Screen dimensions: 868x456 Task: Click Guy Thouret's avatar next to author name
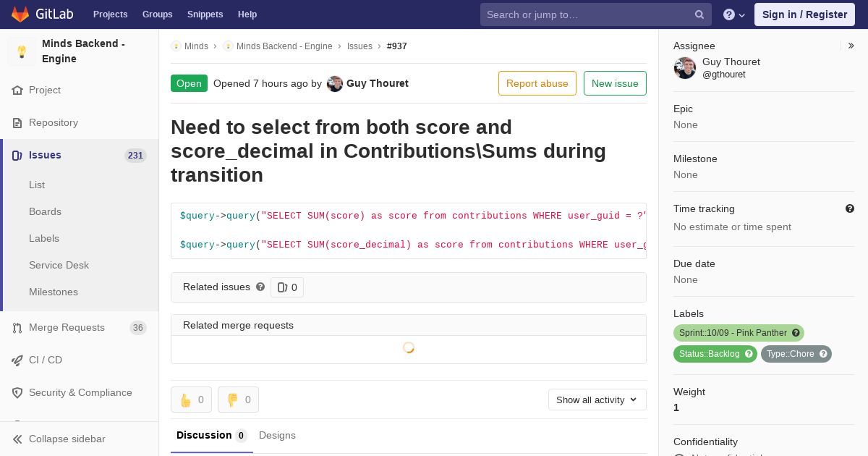[x=335, y=84]
